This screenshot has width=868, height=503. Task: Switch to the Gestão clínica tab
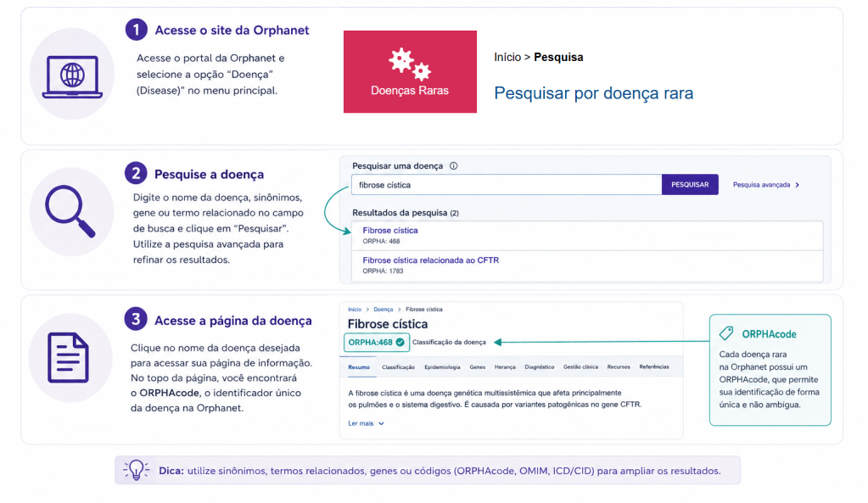[580, 367]
